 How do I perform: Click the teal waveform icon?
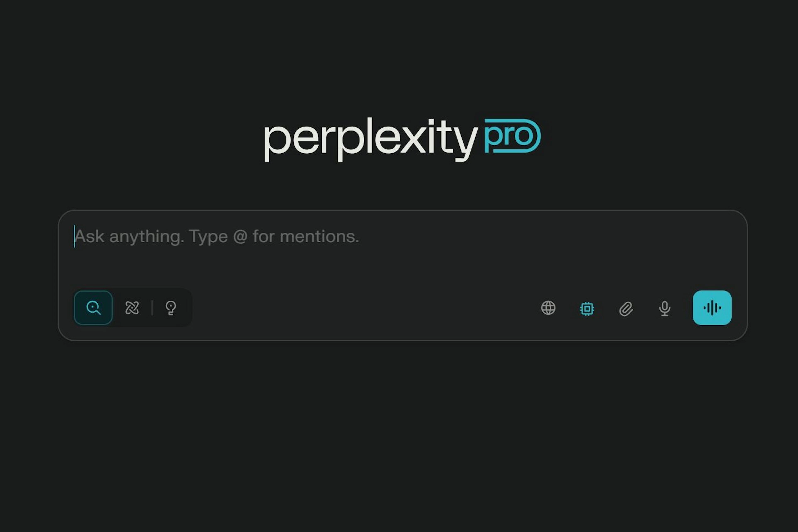point(712,308)
